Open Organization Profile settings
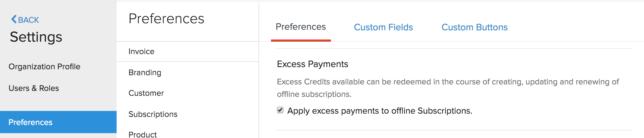This screenshot has width=644, height=138. click(44, 67)
